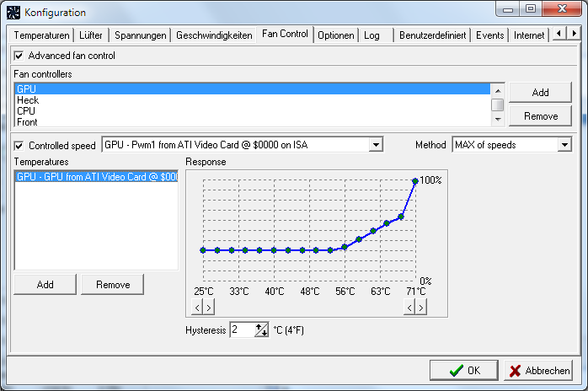Screen dimensions: 588x391
Task: Click the fan controllers scrollbar thumb
Action: click(498, 105)
